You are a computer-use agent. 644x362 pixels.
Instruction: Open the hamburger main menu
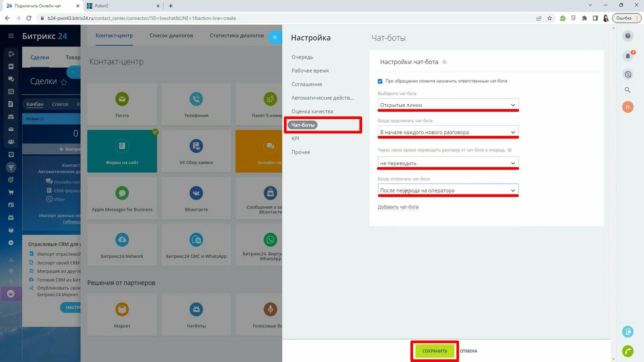coord(11,36)
